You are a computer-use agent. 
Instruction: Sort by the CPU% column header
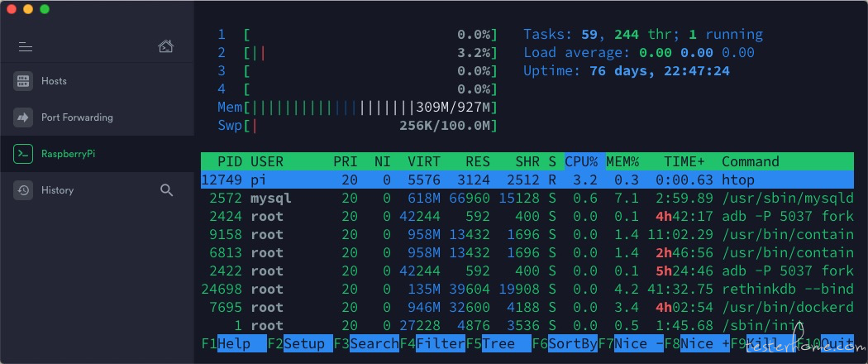581,161
